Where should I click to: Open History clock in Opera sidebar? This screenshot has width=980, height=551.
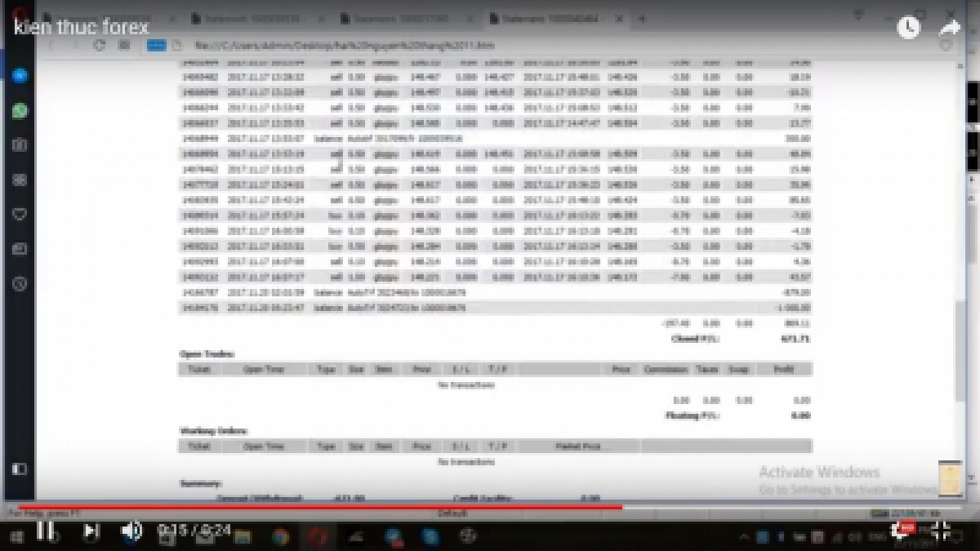20,284
